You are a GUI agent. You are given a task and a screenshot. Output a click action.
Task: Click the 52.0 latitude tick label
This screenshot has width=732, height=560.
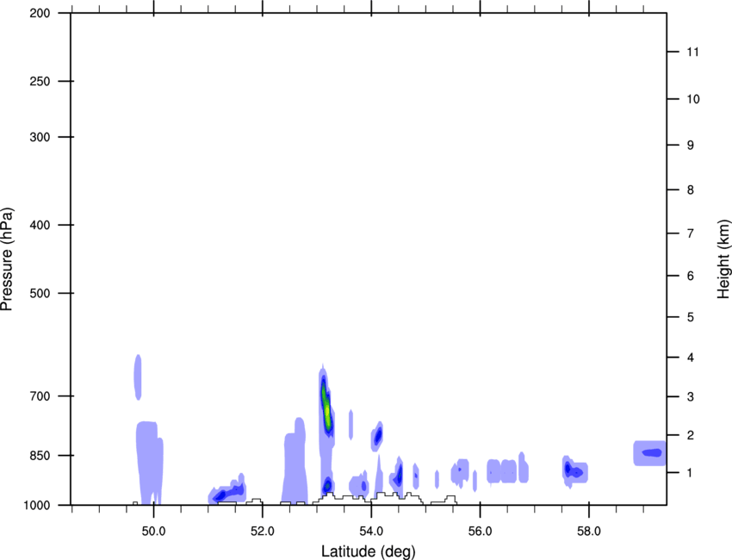coord(263,532)
